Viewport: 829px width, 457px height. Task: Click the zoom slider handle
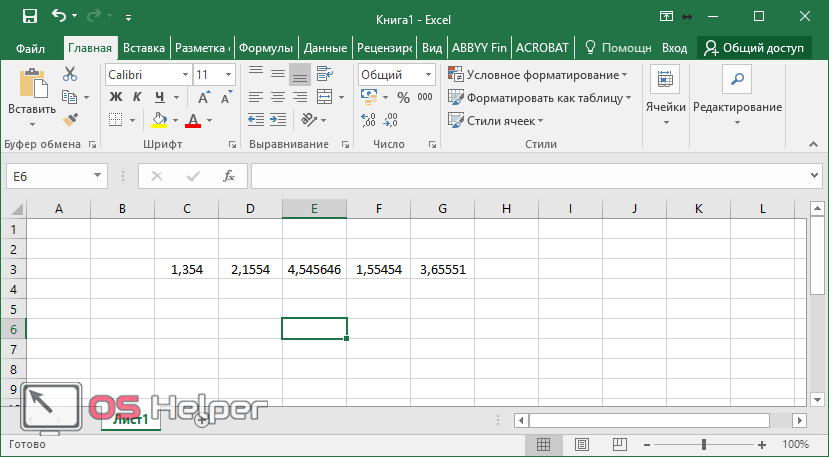pyautogui.click(x=704, y=444)
